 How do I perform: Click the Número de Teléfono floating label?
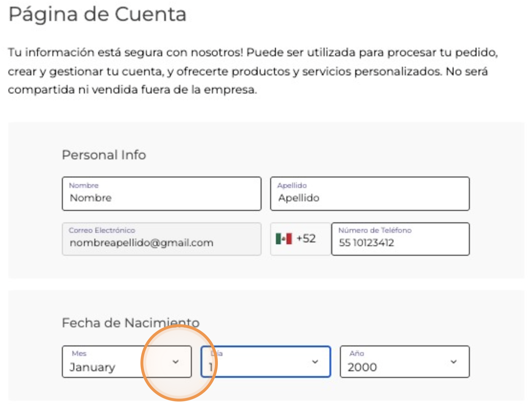tap(375, 230)
